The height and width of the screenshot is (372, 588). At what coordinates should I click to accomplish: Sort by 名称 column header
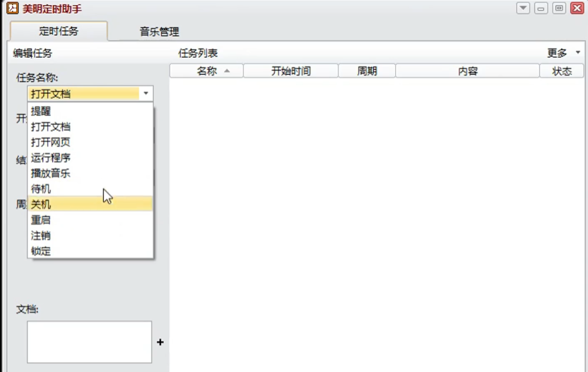pos(206,71)
